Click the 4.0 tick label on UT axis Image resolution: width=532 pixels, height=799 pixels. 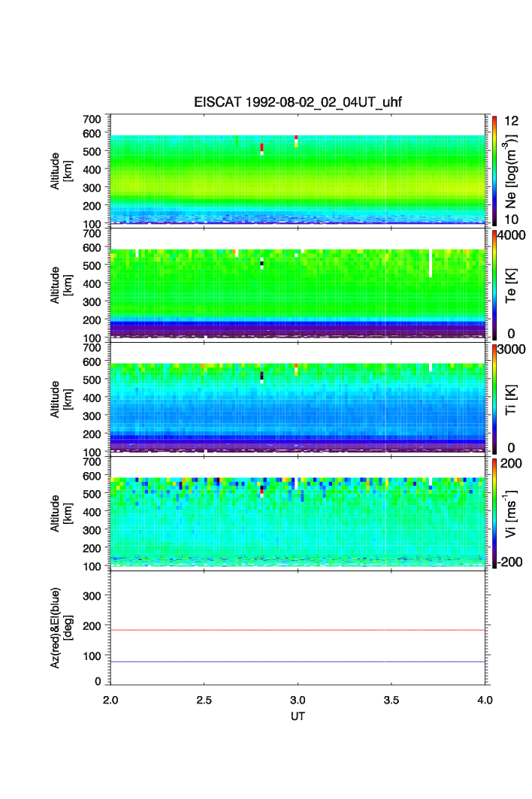[x=485, y=700]
